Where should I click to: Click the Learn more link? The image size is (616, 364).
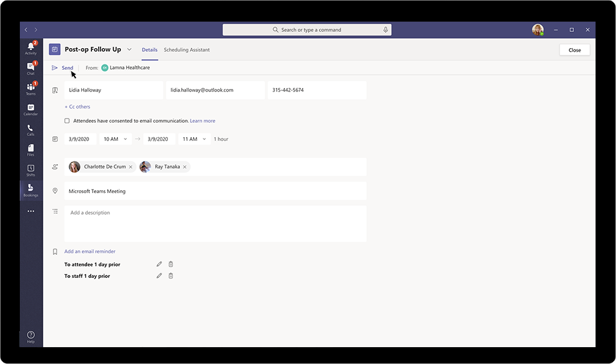point(202,120)
